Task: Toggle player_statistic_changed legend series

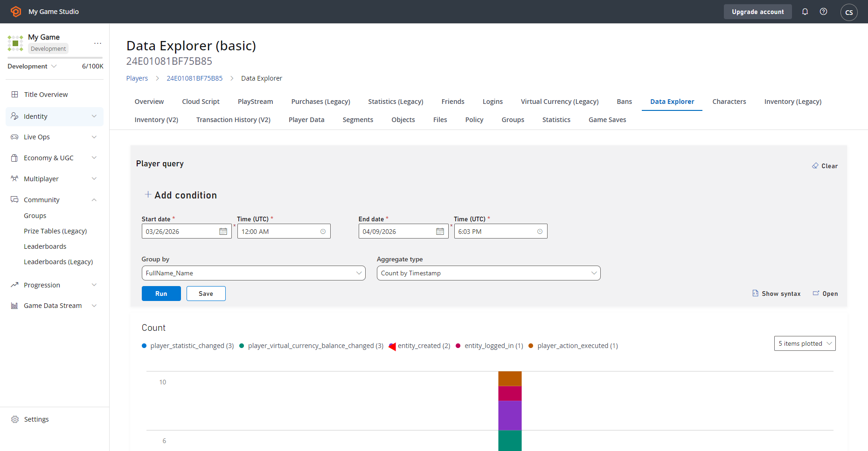Action: 187,346
